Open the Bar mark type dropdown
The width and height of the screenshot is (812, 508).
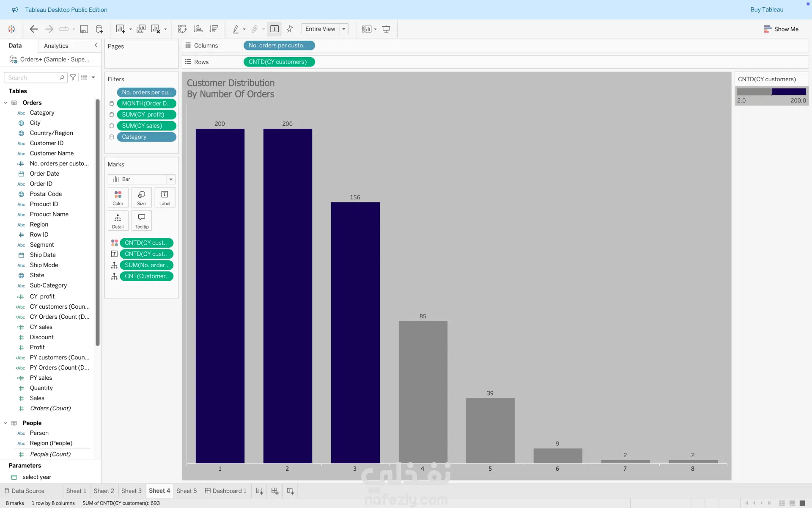(x=141, y=179)
